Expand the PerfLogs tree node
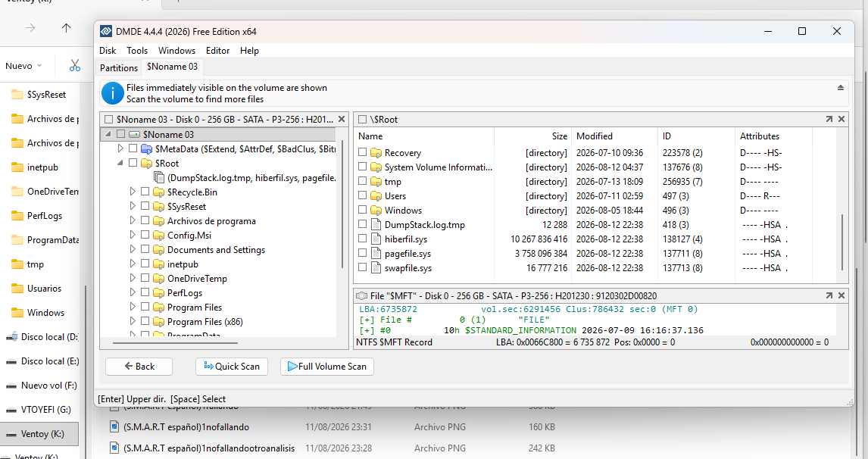This screenshot has height=459, width=868. (x=133, y=292)
